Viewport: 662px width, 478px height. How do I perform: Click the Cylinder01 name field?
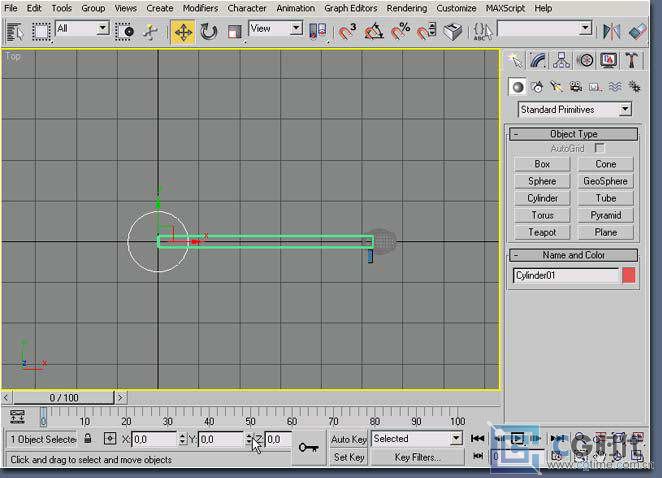tap(566, 275)
